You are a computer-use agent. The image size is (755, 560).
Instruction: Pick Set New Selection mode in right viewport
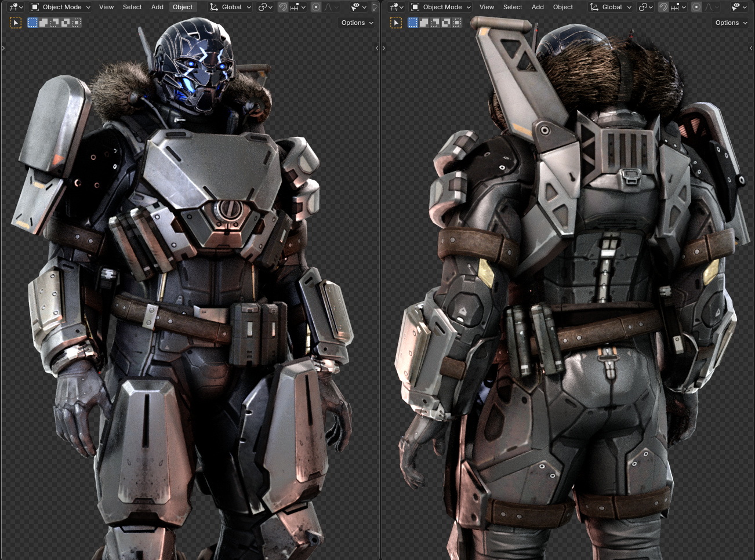(413, 23)
